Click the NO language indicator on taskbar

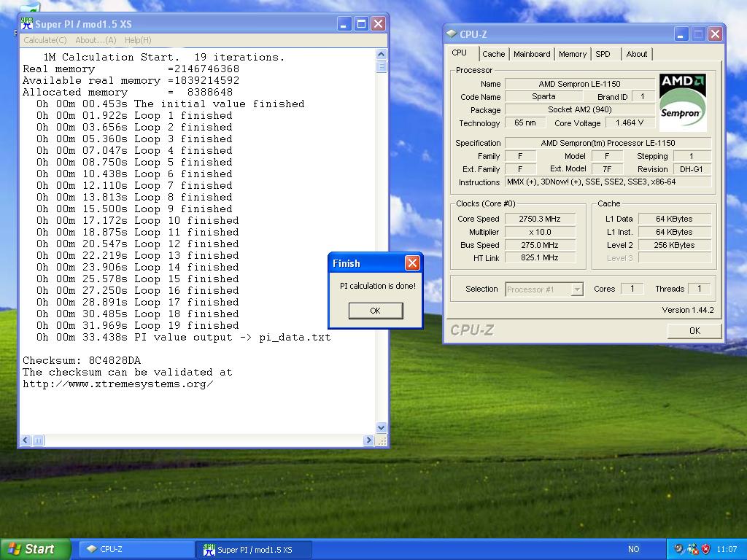pyautogui.click(x=633, y=549)
